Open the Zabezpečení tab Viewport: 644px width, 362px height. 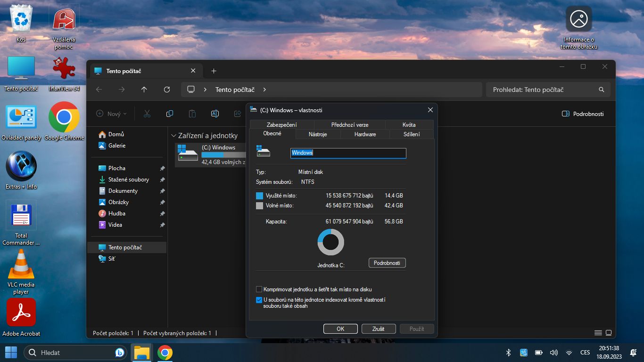(281, 125)
